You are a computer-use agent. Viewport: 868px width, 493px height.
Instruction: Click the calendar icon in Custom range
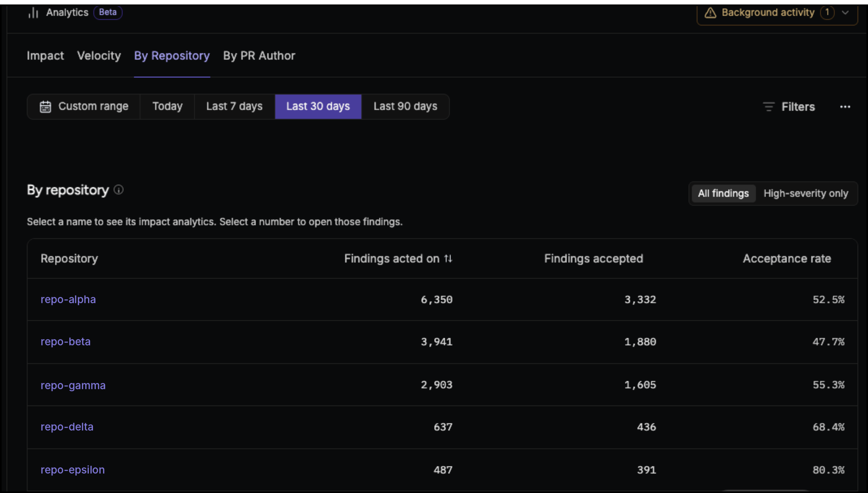click(45, 107)
